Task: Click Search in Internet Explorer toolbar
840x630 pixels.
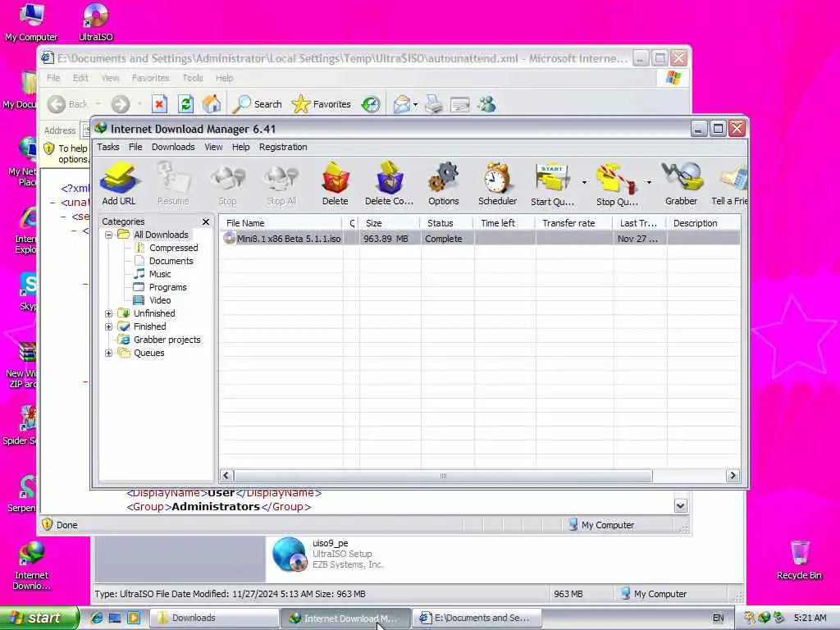Action: click(x=257, y=104)
